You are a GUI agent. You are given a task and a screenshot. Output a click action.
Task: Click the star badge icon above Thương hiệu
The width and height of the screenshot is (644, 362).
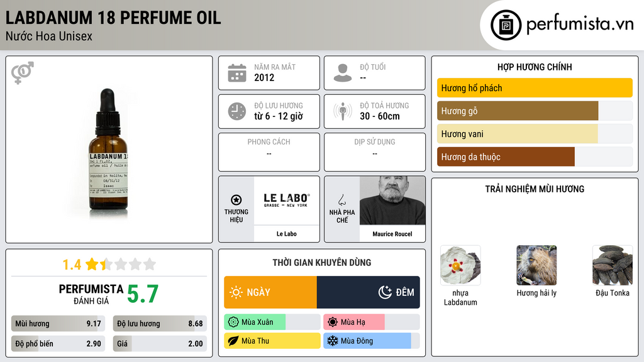236,200
